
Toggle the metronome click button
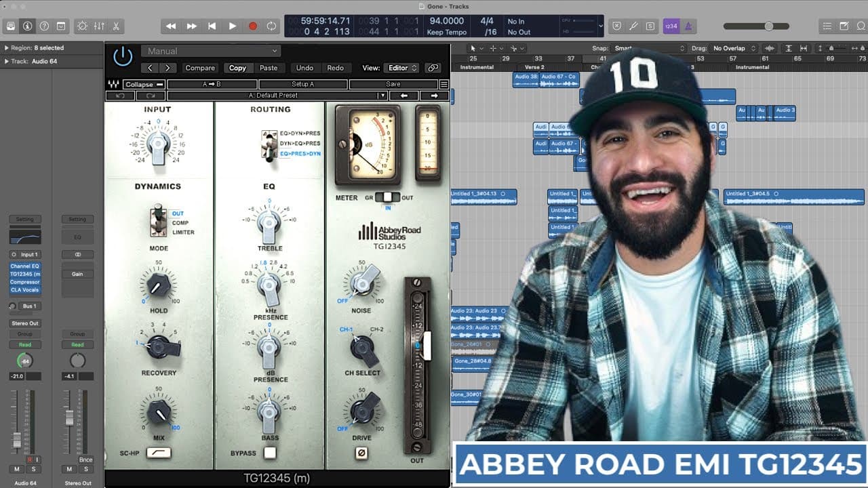tap(688, 26)
